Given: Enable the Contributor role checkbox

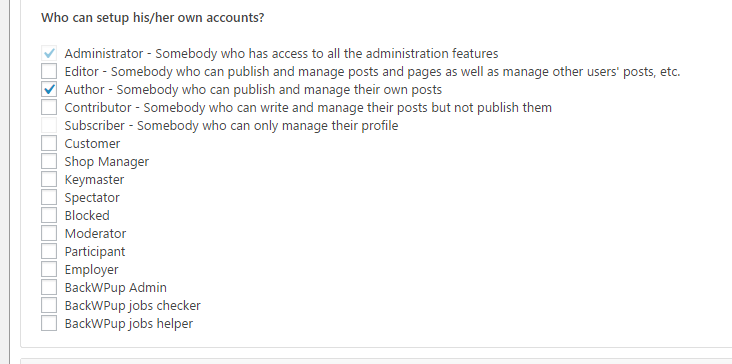Looking at the screenshot, I should tap(49, 107).
